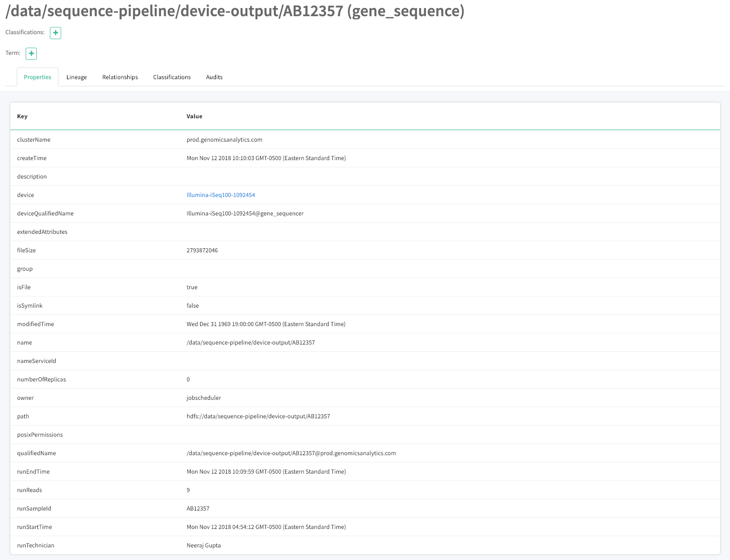
Task: Click the createTime value cell
Action: [266, 158]
